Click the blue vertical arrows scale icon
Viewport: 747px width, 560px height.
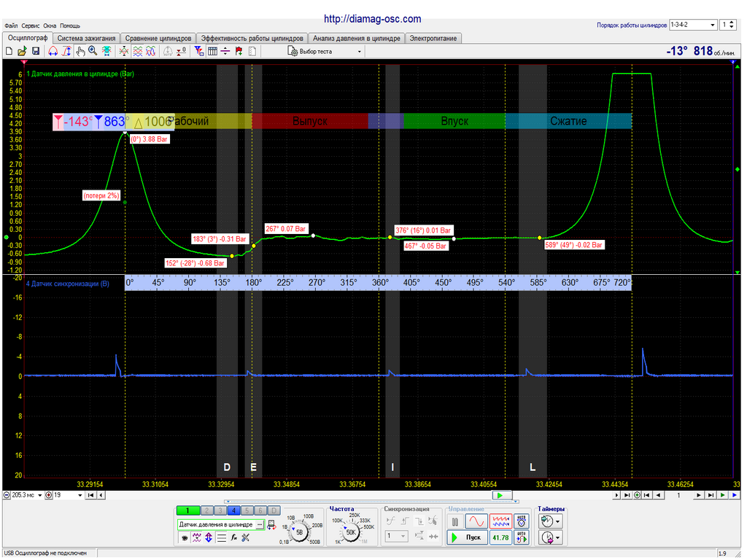pyautogui.click(x=209, y=537)
